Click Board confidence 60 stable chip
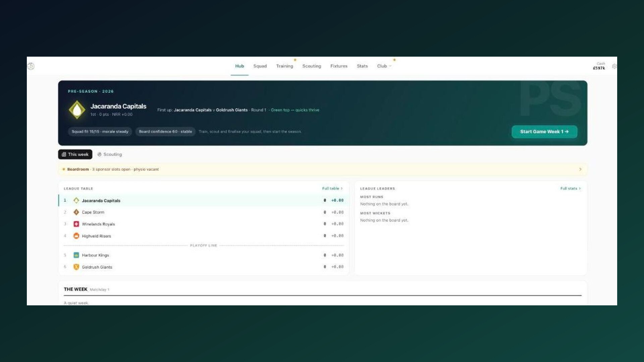Viewport: 644px width, 362px height. pos(165,131)
